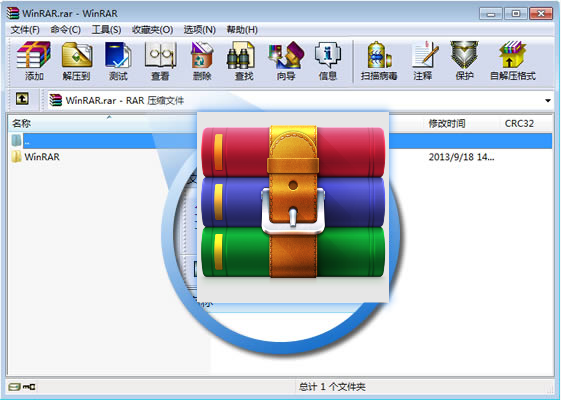This screenshot has width=561, height=400.
Task: Close the WinRAR window
Action: click(x=541, y=14)
